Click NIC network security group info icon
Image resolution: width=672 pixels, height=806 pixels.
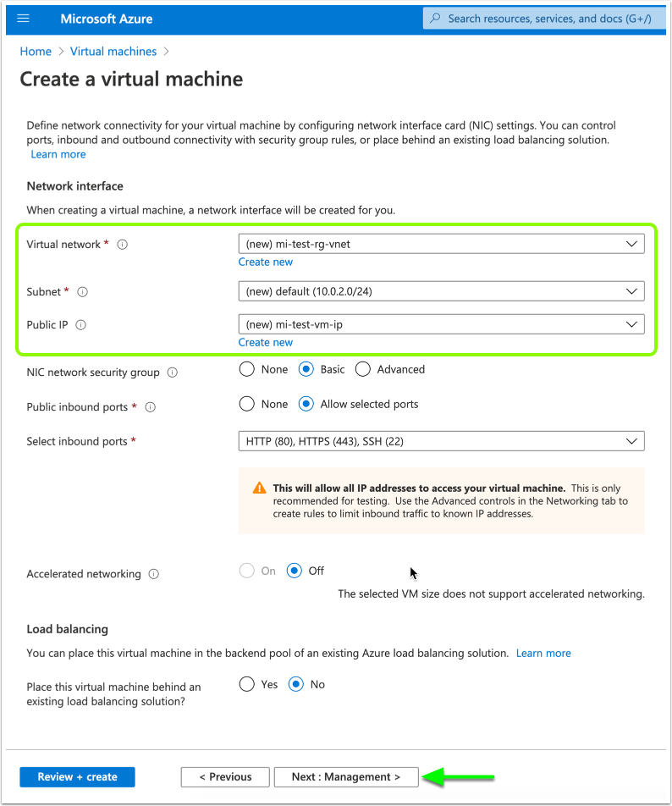(173, 373)
